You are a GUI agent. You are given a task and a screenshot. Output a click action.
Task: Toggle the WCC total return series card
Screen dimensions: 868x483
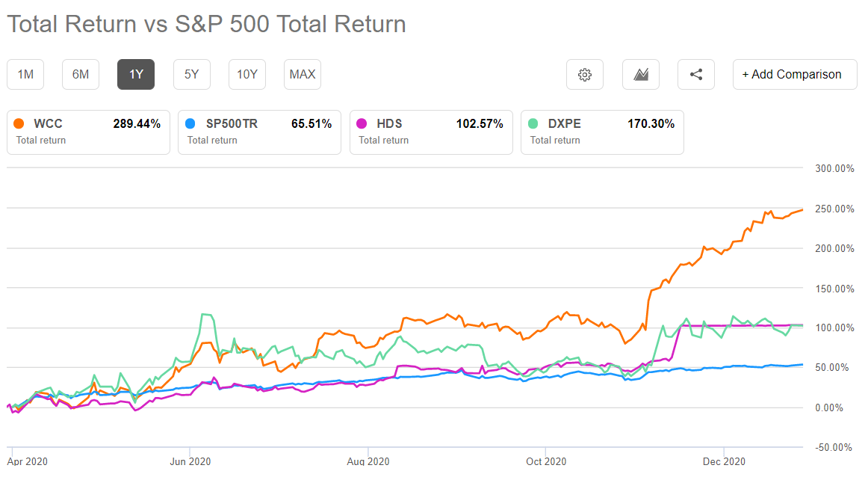pos(88,132)
